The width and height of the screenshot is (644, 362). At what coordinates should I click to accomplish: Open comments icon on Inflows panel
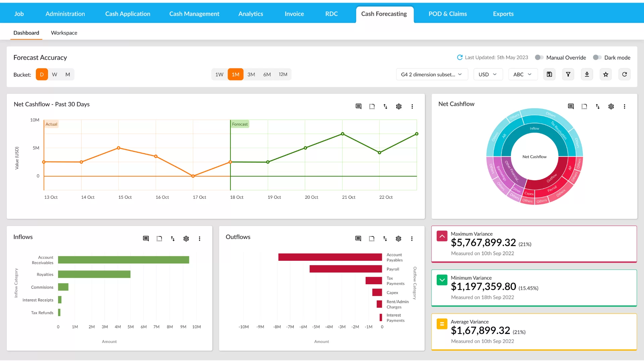pyautogui.click(x=146, y=238)
